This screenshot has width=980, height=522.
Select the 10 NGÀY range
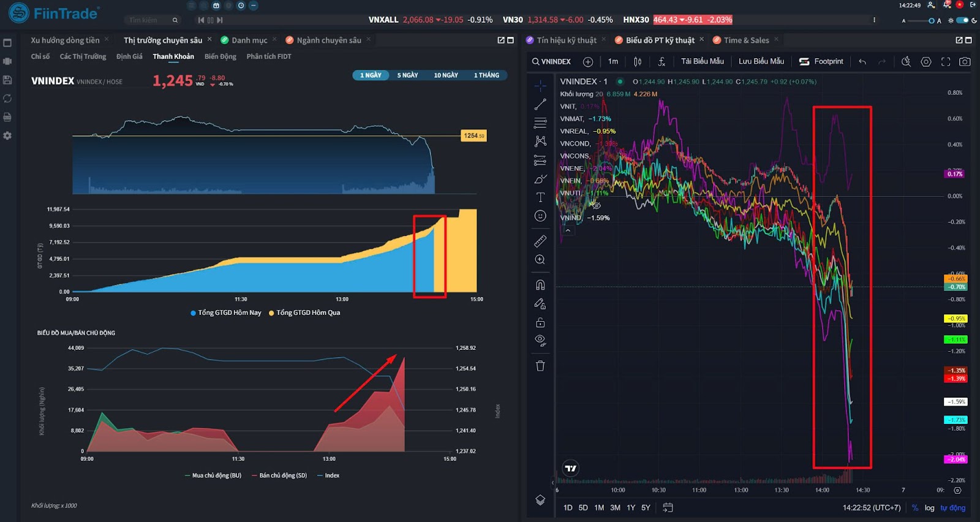(446, 75)
